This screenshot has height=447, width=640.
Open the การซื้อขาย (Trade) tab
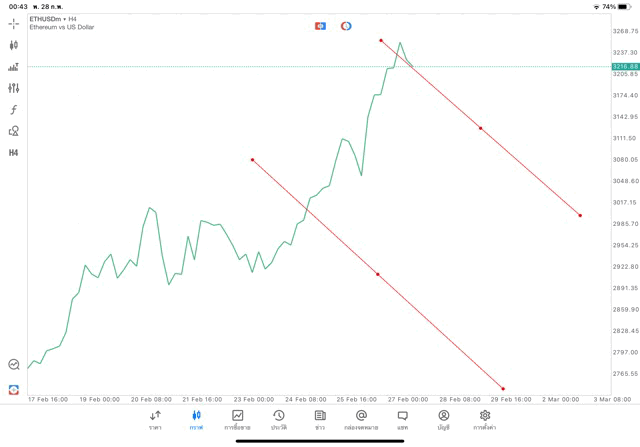[238, 419]
